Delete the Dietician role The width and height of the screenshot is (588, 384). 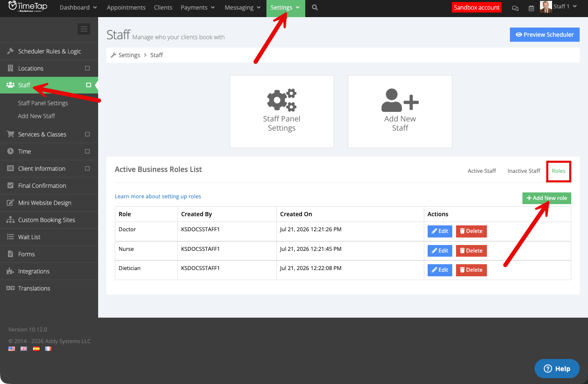pyautogui.click(x=471, y=270)
